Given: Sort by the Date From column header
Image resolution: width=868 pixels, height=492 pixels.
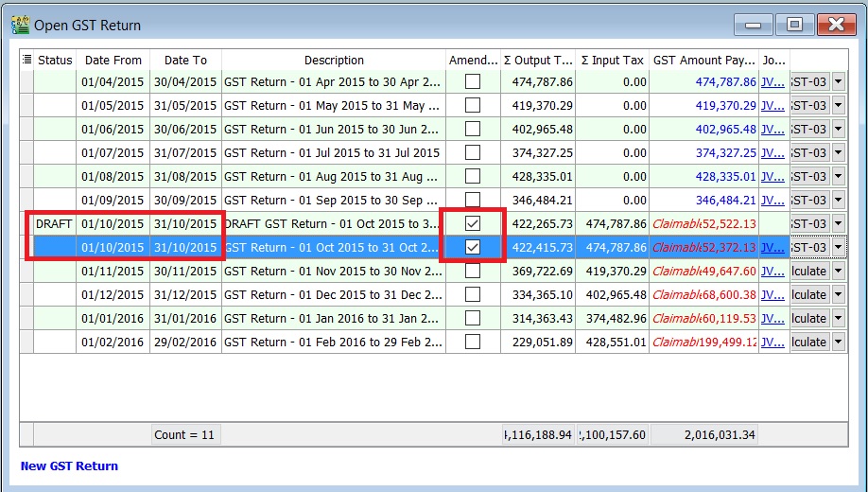Looking at the screenshot, I should point(113,60).
